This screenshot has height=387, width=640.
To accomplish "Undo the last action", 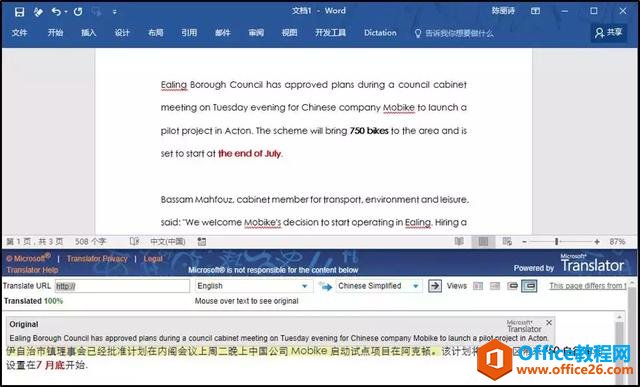I will 56,12.
